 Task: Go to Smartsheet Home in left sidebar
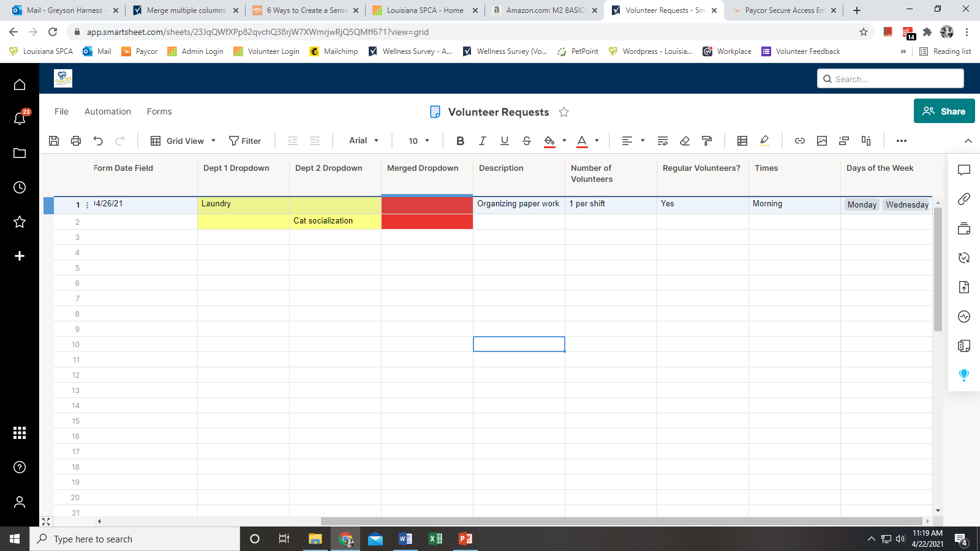point(20,84)
